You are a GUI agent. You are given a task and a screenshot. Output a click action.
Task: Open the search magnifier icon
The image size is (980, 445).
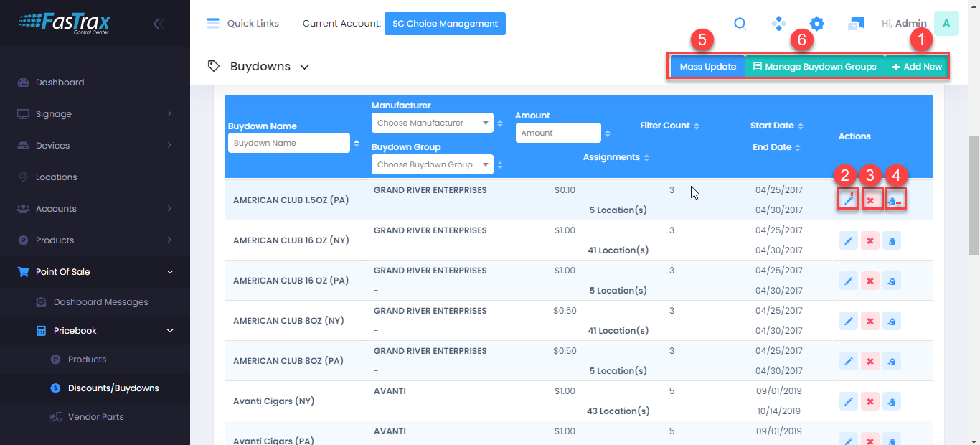pos(740,24)
